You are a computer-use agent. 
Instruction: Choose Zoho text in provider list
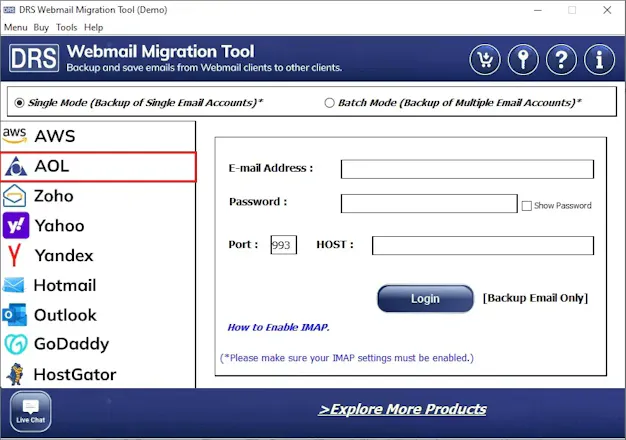[x=53, y=196]
